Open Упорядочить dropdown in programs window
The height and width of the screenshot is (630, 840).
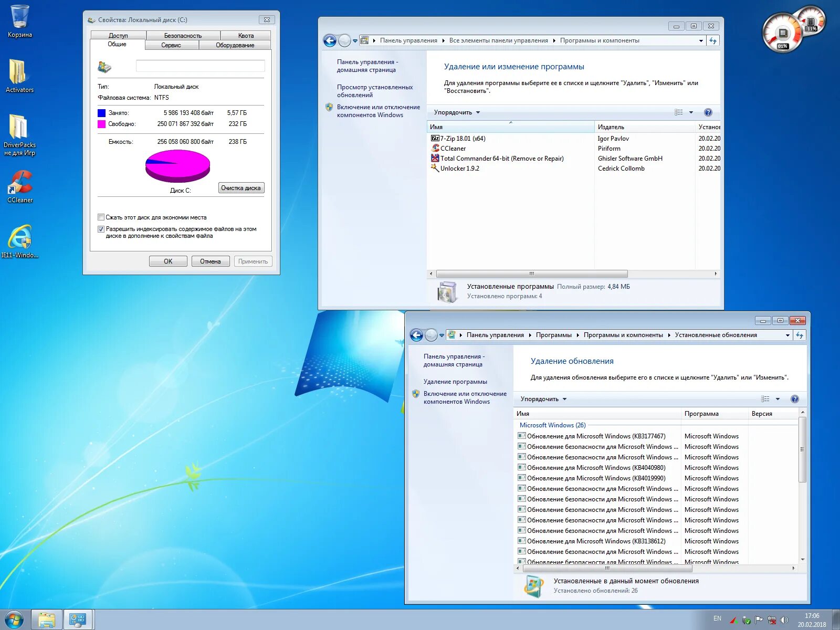tap(457, 112)
